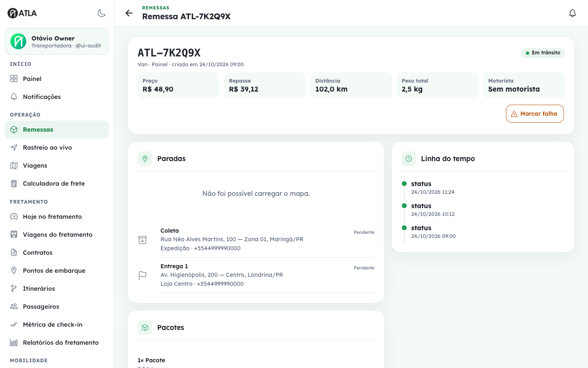Toggle dark mode moon icon

click(x=102, y=13)
